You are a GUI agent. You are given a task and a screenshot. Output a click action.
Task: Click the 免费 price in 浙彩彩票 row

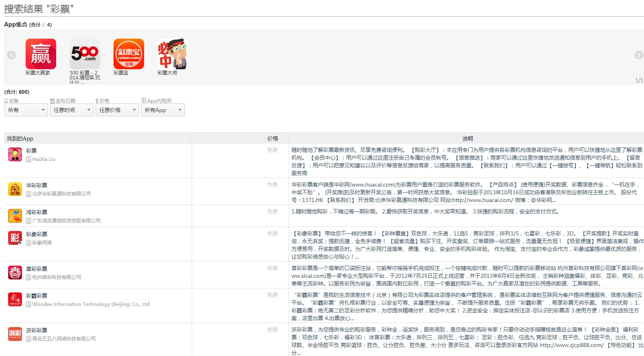(272, 330)
